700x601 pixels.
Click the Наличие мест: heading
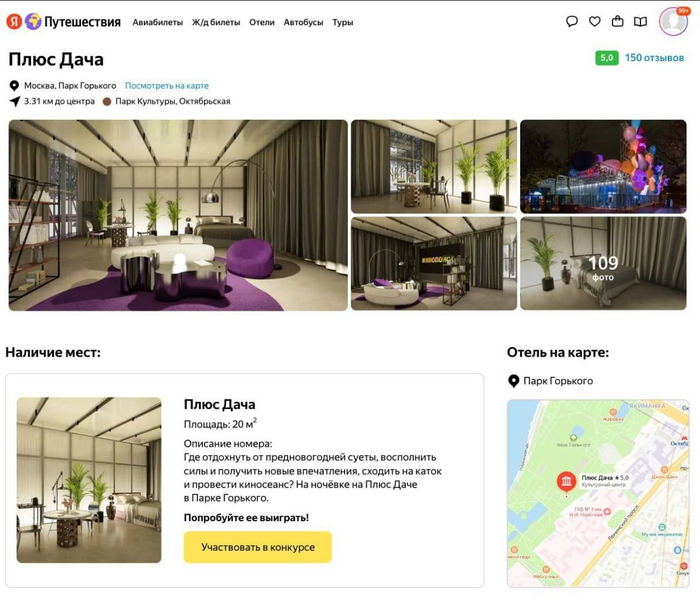pyautogui.click(x=53, y=352)
